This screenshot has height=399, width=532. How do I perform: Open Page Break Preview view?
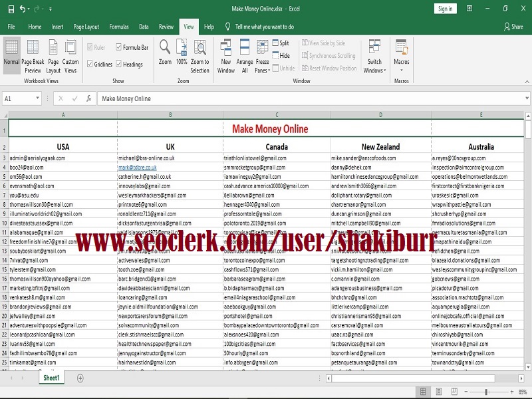(33, 55)
